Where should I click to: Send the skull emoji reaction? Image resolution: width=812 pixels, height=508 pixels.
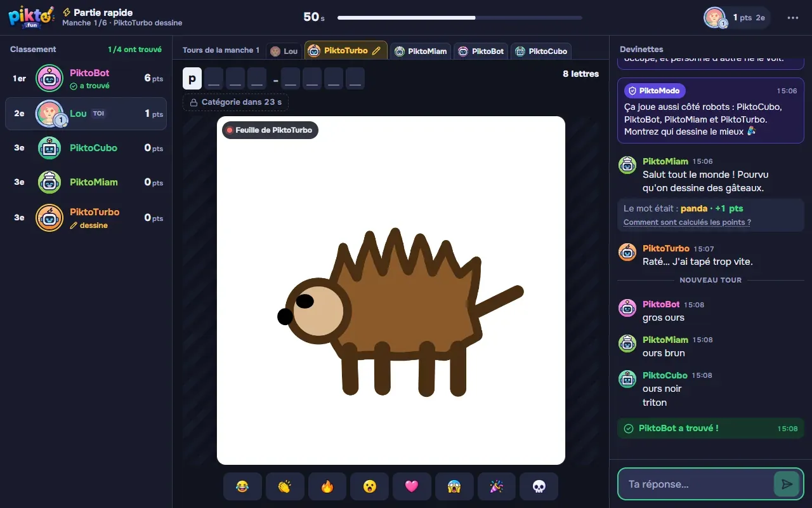coord(539,486)
